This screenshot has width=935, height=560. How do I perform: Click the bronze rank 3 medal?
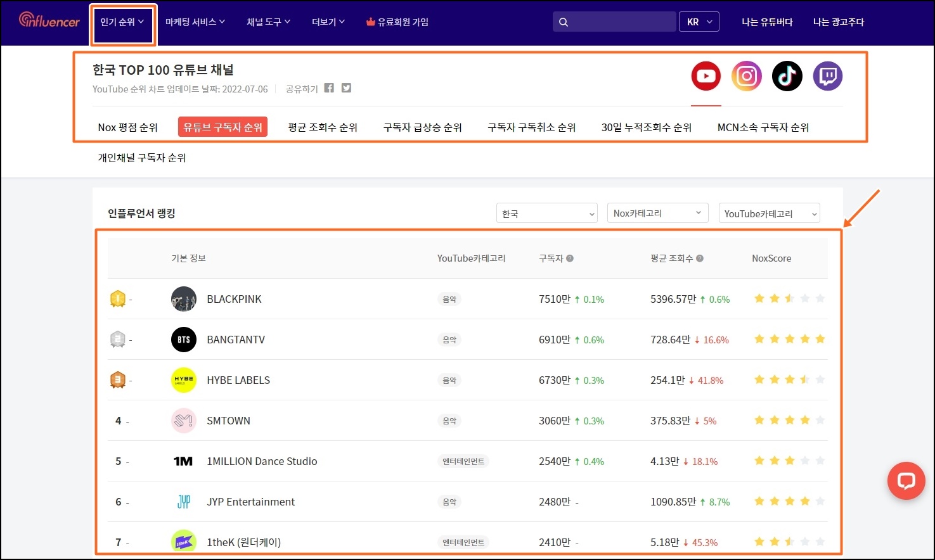[x=118, y=379]
